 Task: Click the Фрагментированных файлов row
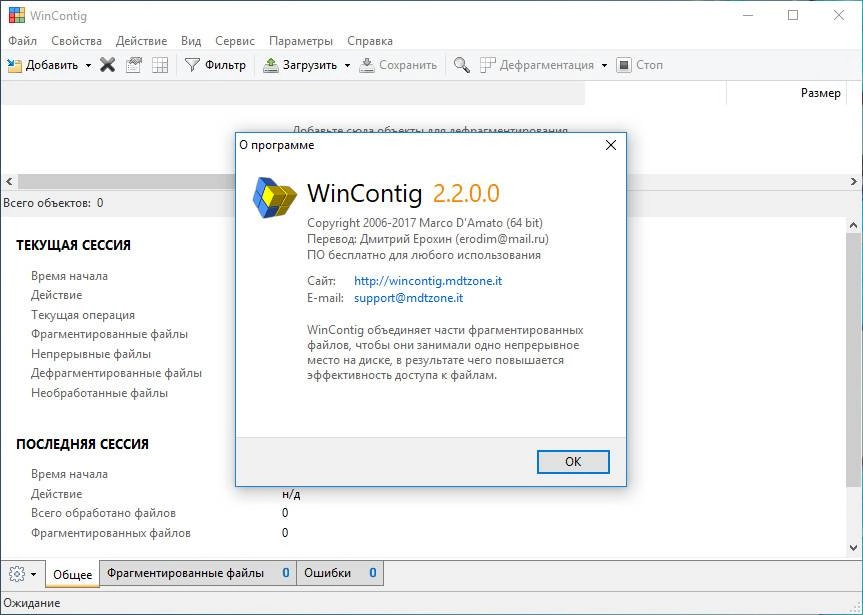[x=111, y=533]
